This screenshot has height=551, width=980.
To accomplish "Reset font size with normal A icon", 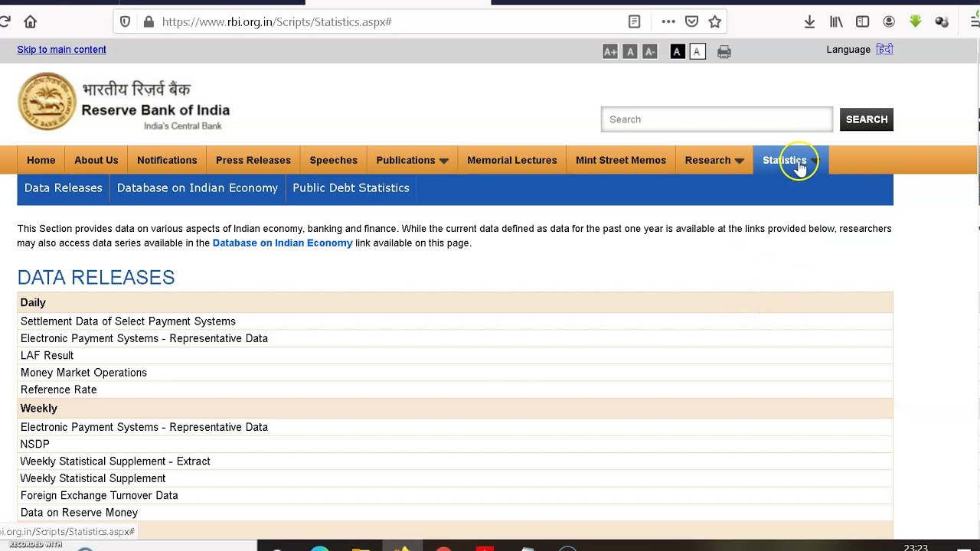I will coord(630,51).
